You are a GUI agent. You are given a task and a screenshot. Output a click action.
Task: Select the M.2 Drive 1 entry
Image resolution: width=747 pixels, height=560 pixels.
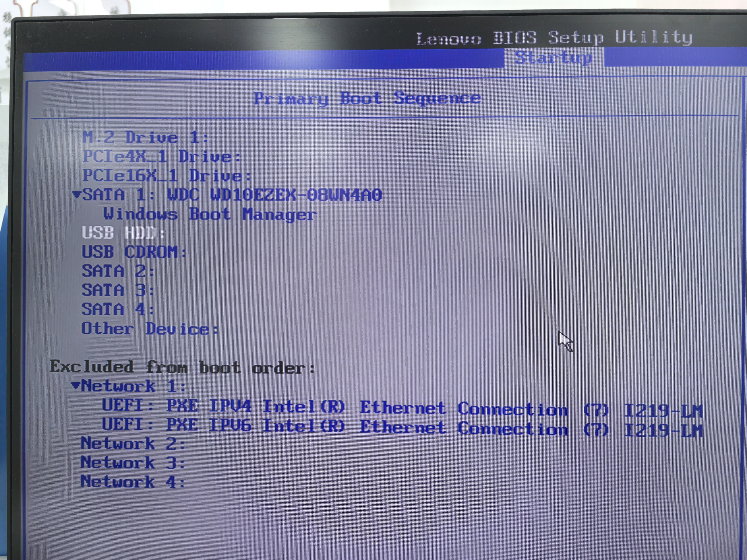(x=146, y=137)
